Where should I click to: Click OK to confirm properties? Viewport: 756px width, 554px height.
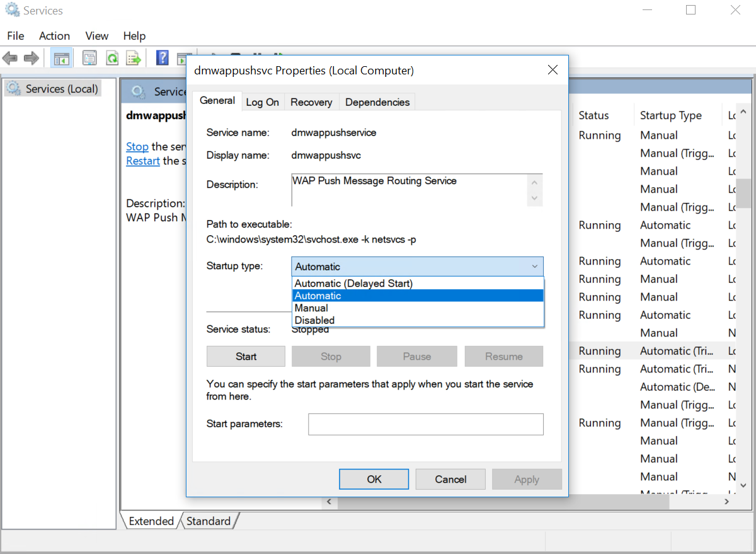point(374,479)
